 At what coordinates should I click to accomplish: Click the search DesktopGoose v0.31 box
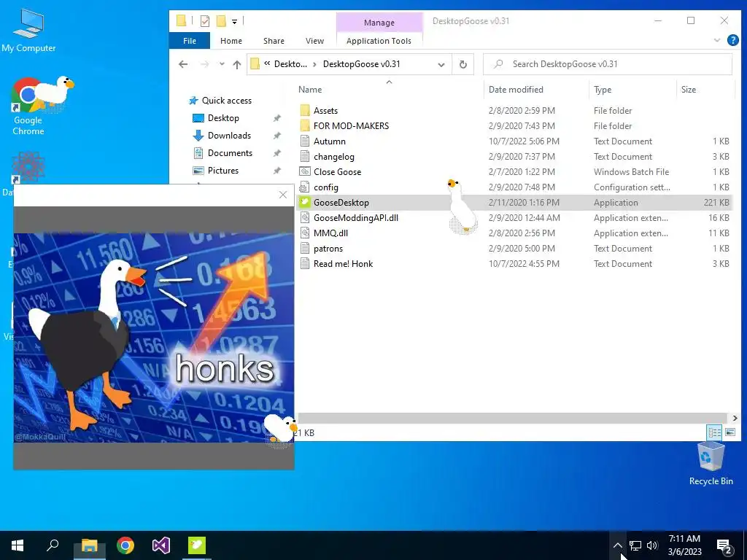[x=608, y=64]
